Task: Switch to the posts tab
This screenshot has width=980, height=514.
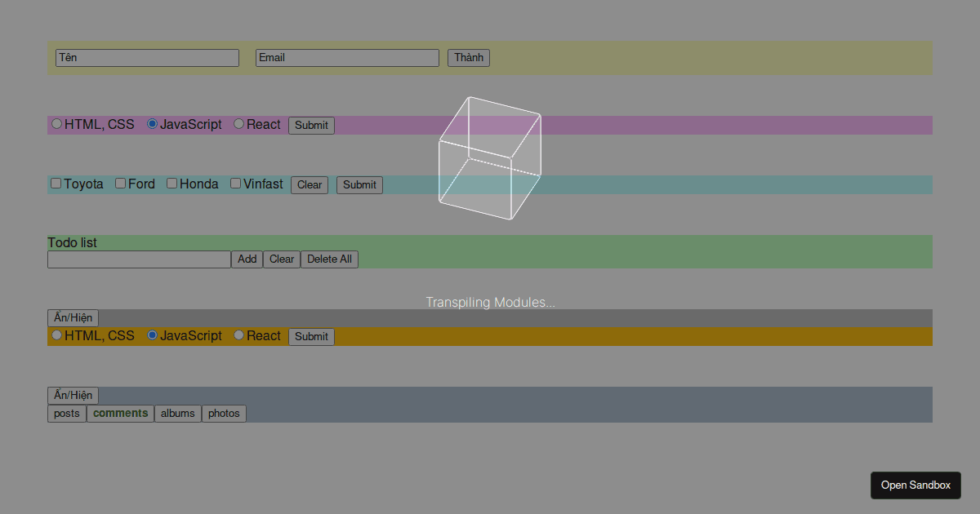Action: pyautogui.click(x=67, y=414)
